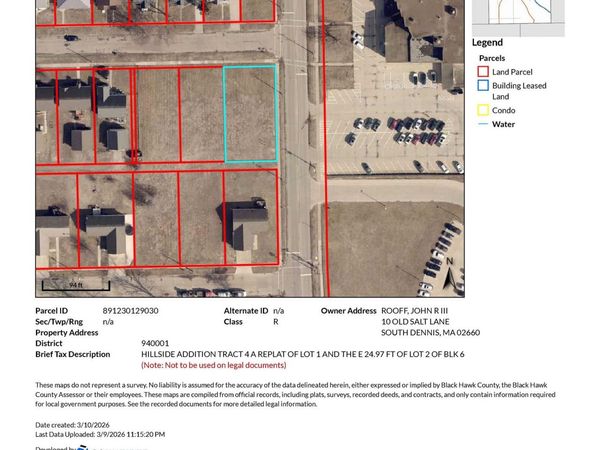Click the yellow Condo legend swatch
This screenshot has height=450, width=600.
[x=483, y=110]
